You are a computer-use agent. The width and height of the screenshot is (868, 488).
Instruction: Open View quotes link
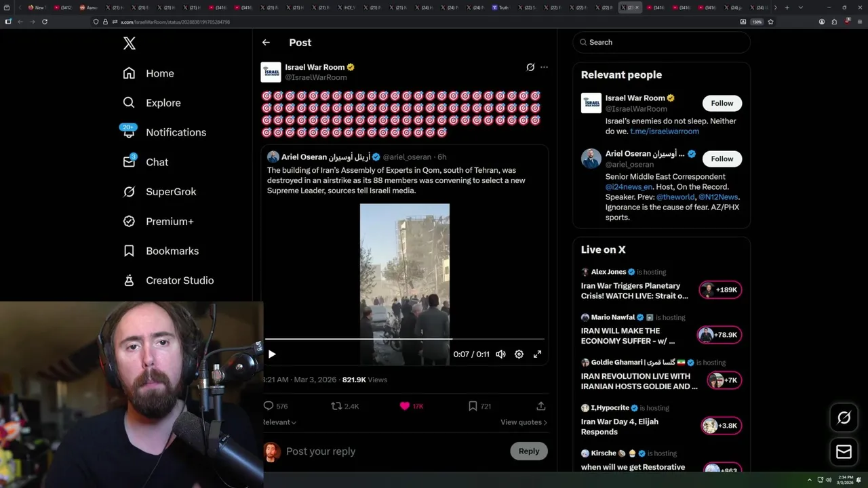point(524,422)
